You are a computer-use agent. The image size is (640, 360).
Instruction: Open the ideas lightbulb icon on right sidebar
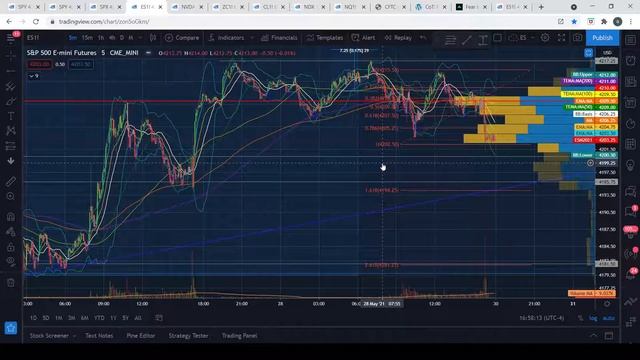point(631,165)
